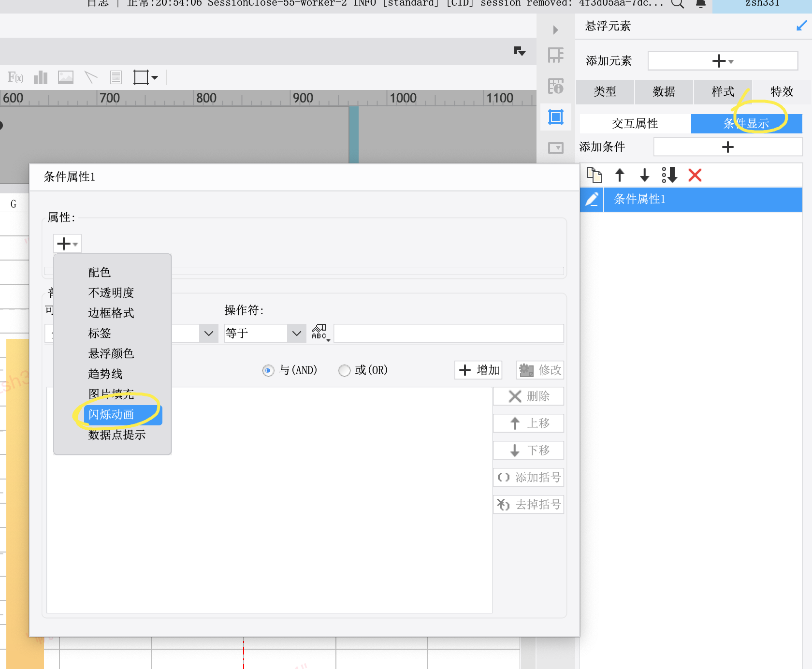Image resolution: width=812 pixels, height=669 pixels.
Task: Click the 添加括号 button
Action: (528, 478)
